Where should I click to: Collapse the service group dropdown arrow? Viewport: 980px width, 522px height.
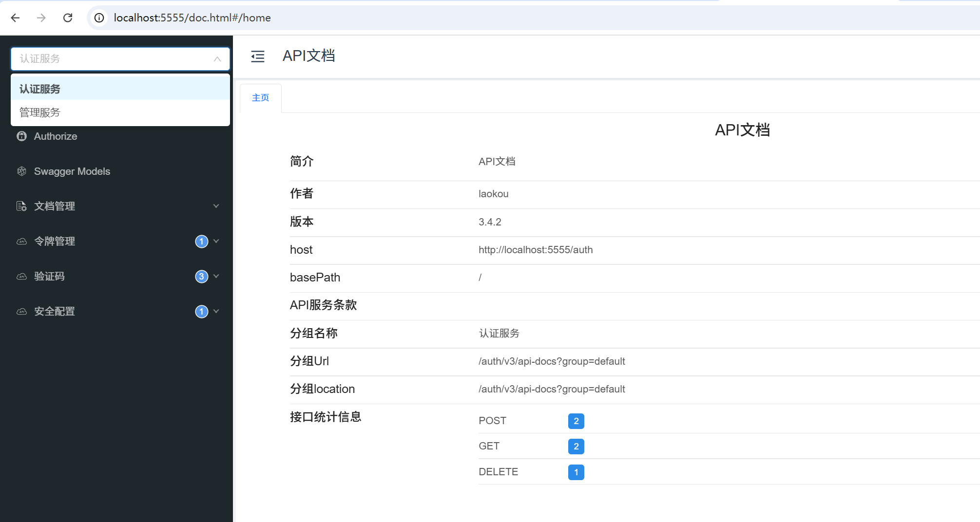(x=217, y=59)
